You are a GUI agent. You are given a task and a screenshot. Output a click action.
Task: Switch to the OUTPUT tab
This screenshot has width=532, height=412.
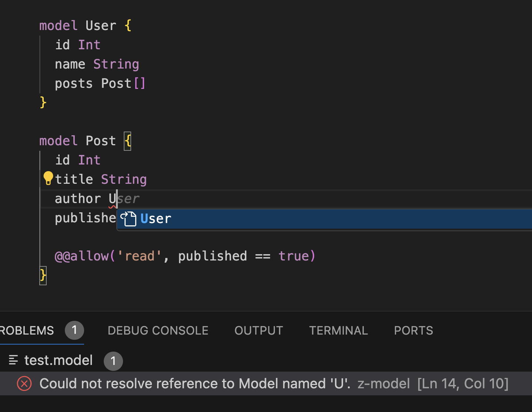[259, 330]
